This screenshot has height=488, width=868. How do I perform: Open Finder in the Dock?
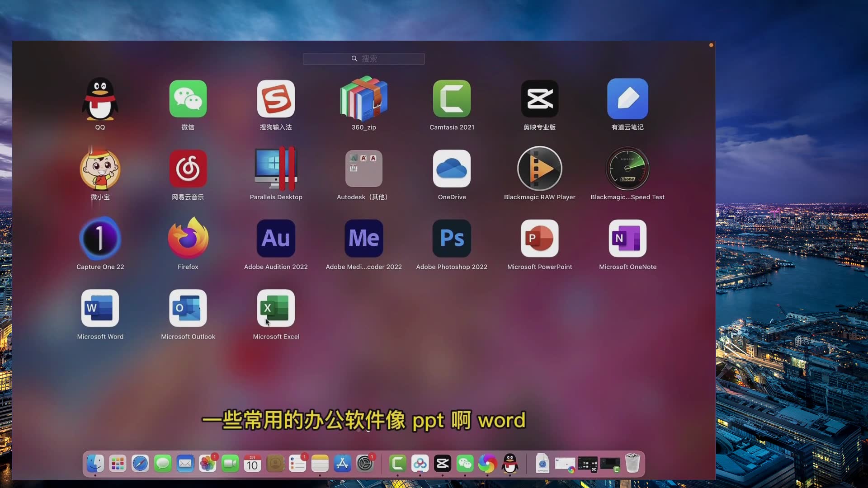click(x=95, y=463)
